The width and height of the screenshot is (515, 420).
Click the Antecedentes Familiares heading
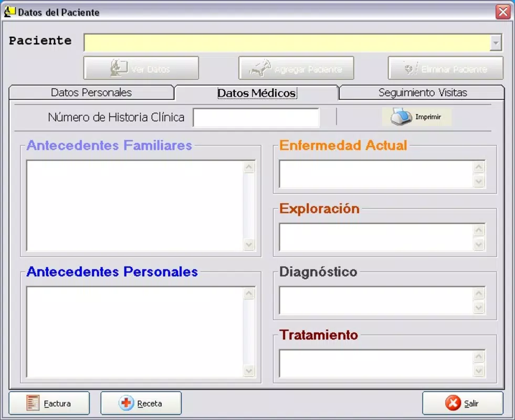click(109, 145)
